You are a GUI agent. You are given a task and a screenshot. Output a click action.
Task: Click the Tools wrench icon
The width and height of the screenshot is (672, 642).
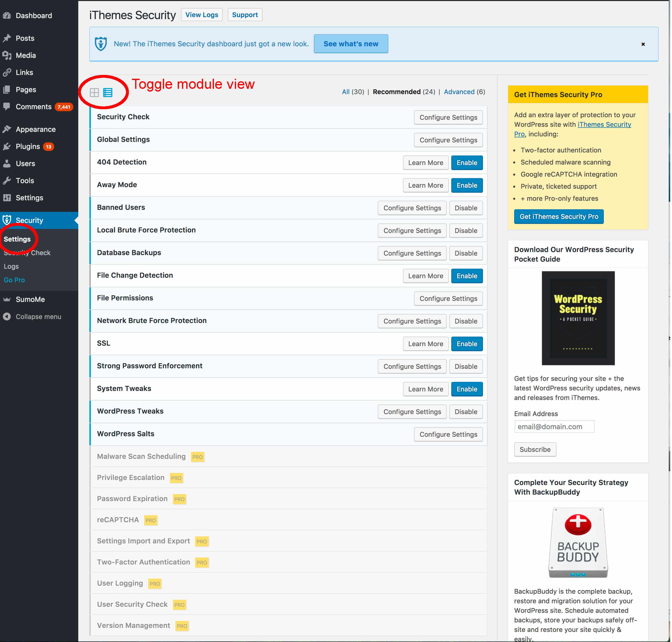[x=7, y=180]
